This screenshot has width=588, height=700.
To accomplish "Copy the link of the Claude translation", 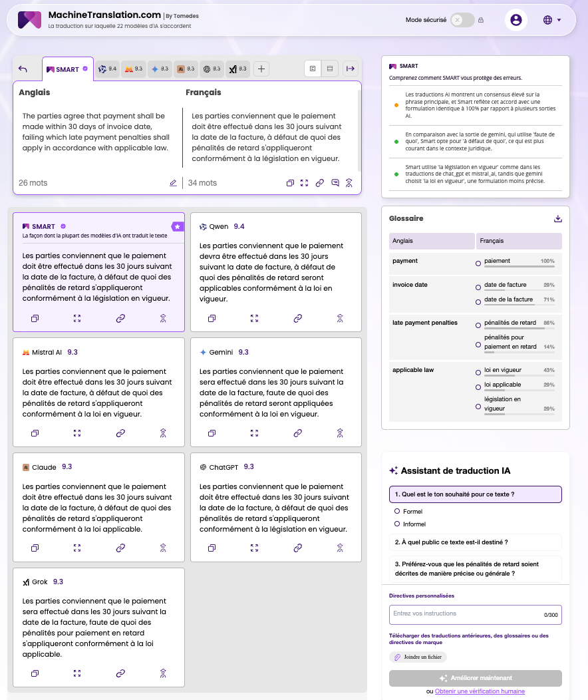I will [x=120, y=548].
